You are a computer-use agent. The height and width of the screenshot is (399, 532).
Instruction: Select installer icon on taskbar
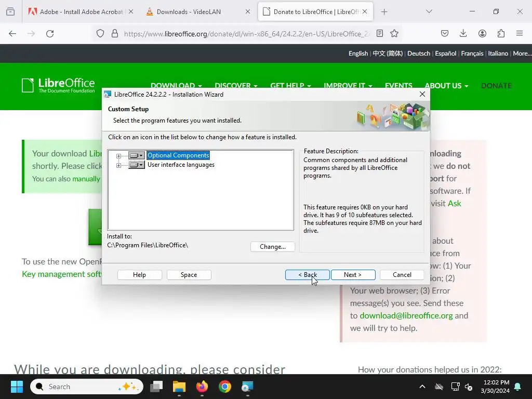click(247, 387)
